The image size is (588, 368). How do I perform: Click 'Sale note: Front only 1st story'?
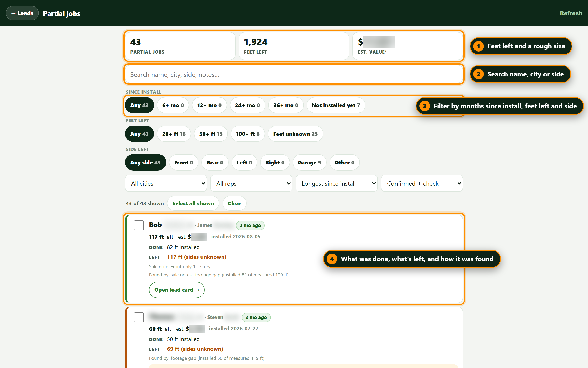point(179,267)
